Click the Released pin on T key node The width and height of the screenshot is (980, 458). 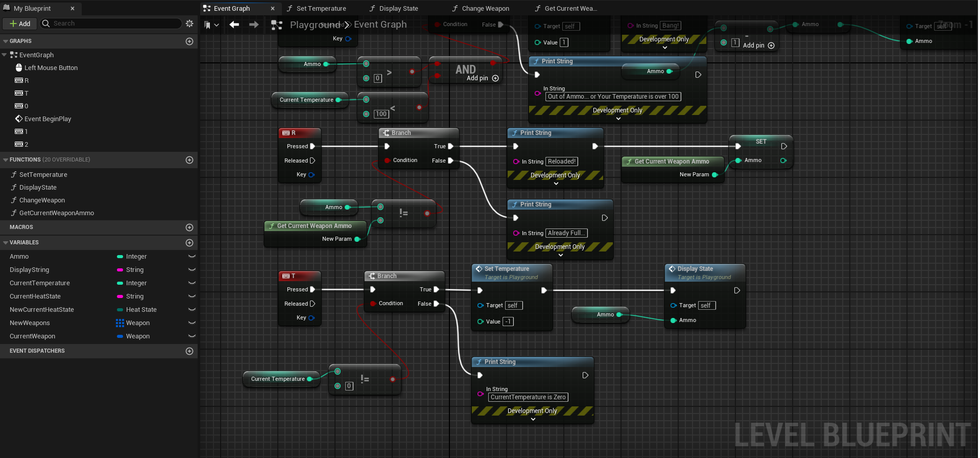(x=312, y=304)
